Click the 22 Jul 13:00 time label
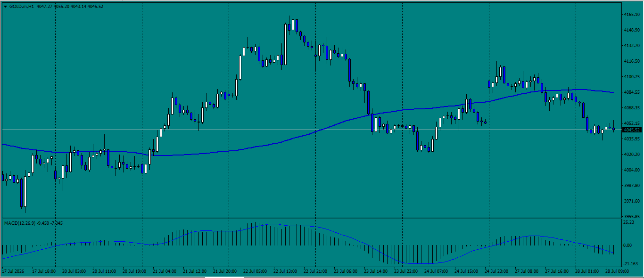The image size is (644, 278). 285,271
